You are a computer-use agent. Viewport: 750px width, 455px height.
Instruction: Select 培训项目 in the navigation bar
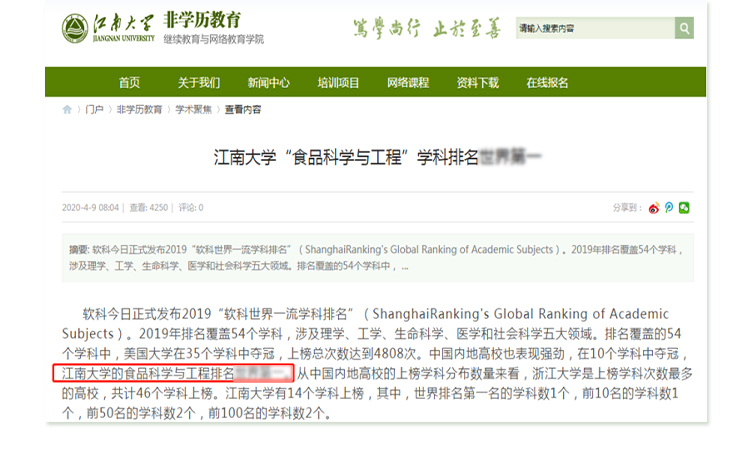(x=338, y=83)
